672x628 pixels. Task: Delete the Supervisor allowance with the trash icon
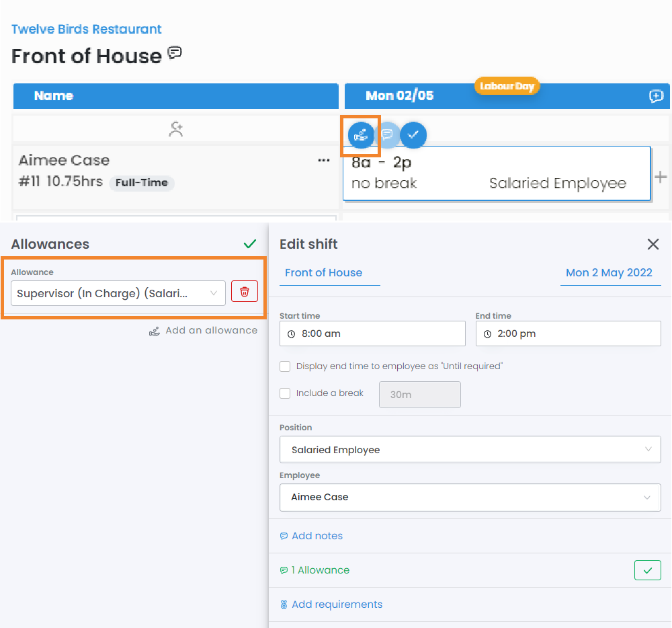coord(245,292)
